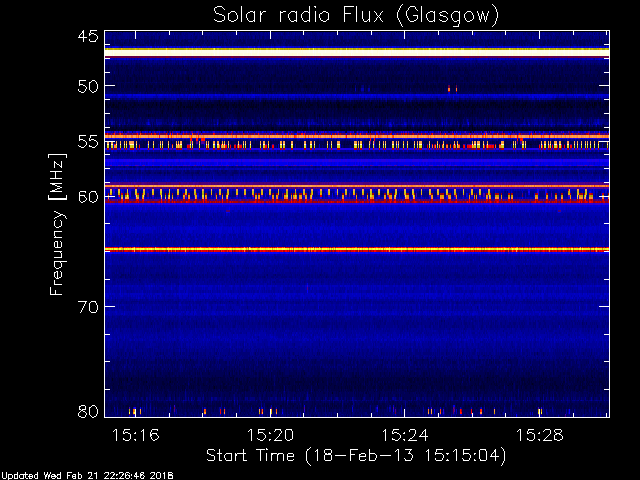The image size is (640, 480).
Task: Click the yellow emission line near 65 MHz
Action: click(357, 249)
